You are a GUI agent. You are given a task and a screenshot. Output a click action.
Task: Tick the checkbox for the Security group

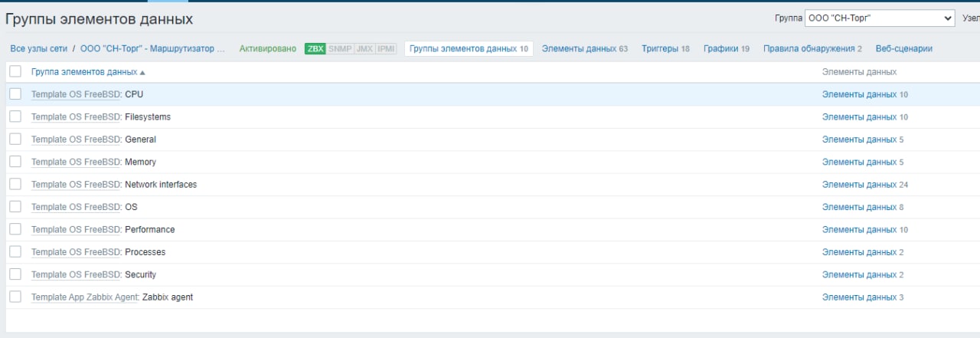(15, 274)
